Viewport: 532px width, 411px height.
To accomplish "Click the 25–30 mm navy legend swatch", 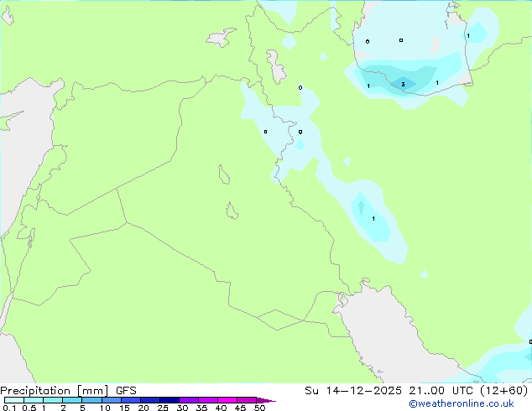I will (x=170, y=400).
